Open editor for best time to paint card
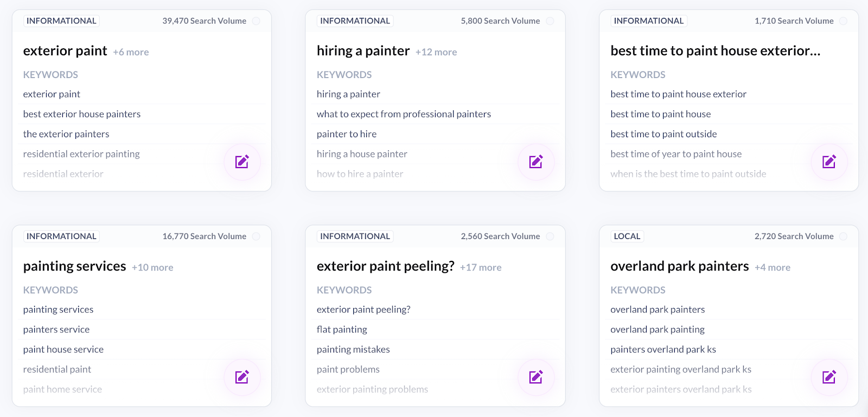Image resolution: width=868 pixels, height=417 pixels. tap(829, 162)
